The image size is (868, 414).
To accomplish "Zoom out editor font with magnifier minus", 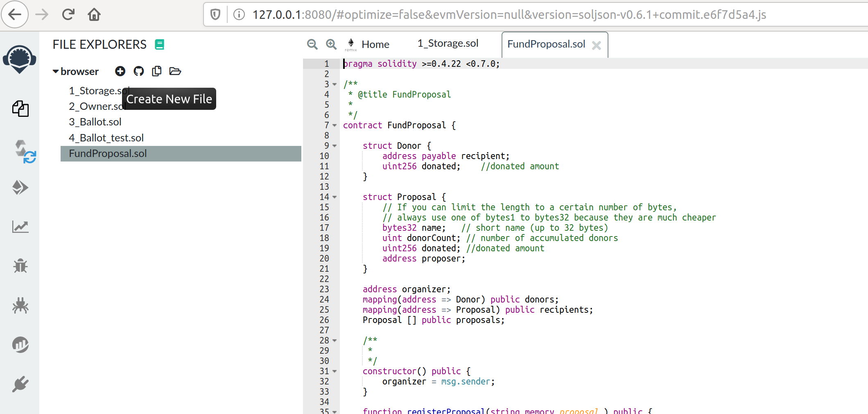I will [x=312, y=44].
